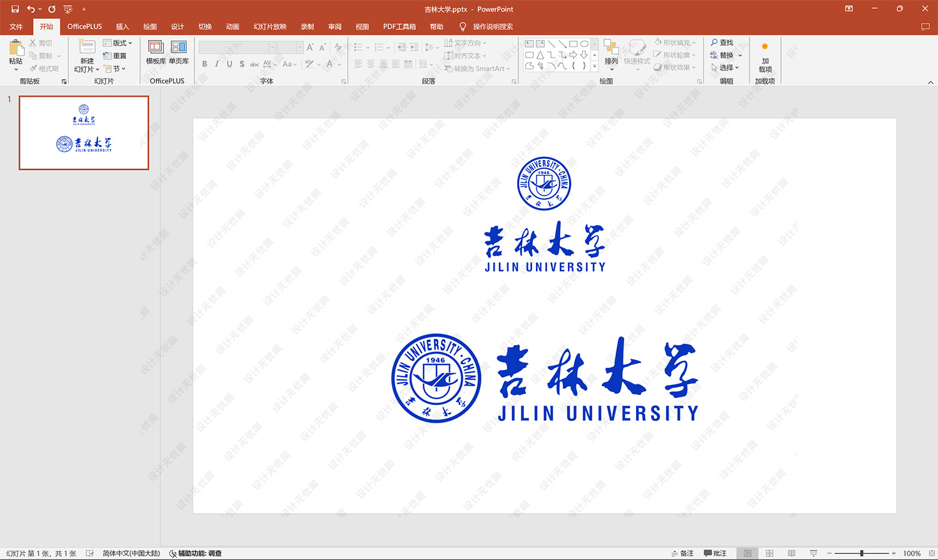Click the zoom out minus button
938x560 pixels.
click(x=829, y=553)
